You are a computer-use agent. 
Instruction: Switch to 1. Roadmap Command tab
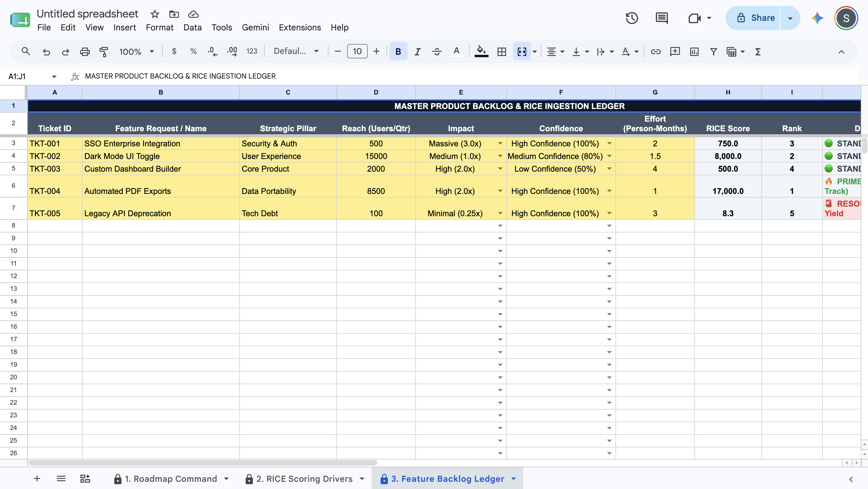tap(171, 478)
